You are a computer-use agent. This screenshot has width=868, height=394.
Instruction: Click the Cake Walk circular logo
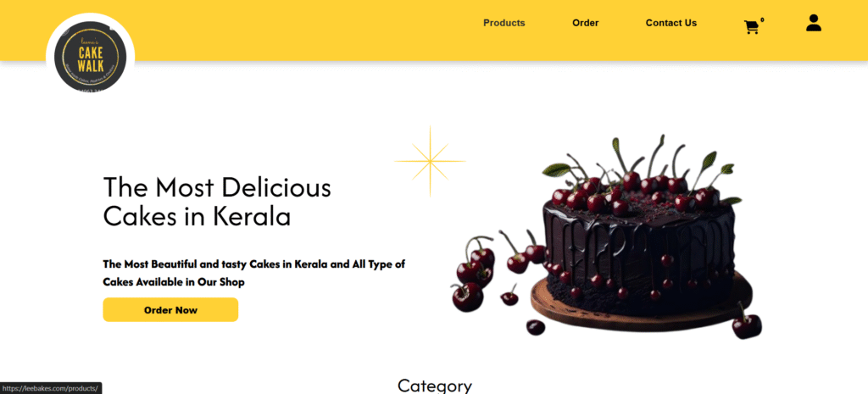pos(90,56)
